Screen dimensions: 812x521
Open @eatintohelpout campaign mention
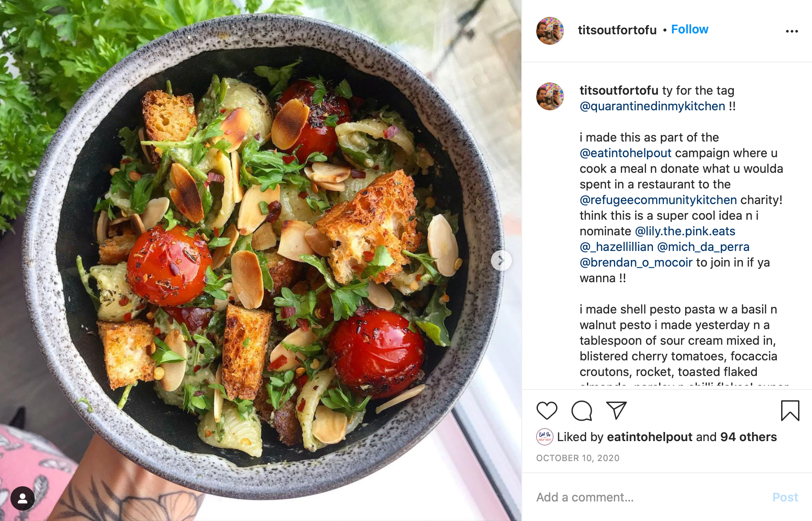(x=626, y=153)
